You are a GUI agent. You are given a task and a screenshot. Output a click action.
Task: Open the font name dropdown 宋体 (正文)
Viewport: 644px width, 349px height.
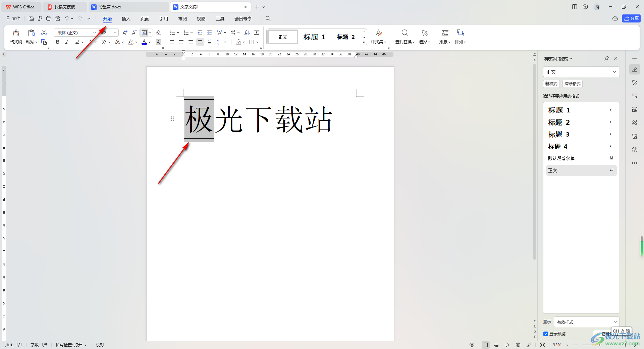pyautogui.click(x=94, y=33)
